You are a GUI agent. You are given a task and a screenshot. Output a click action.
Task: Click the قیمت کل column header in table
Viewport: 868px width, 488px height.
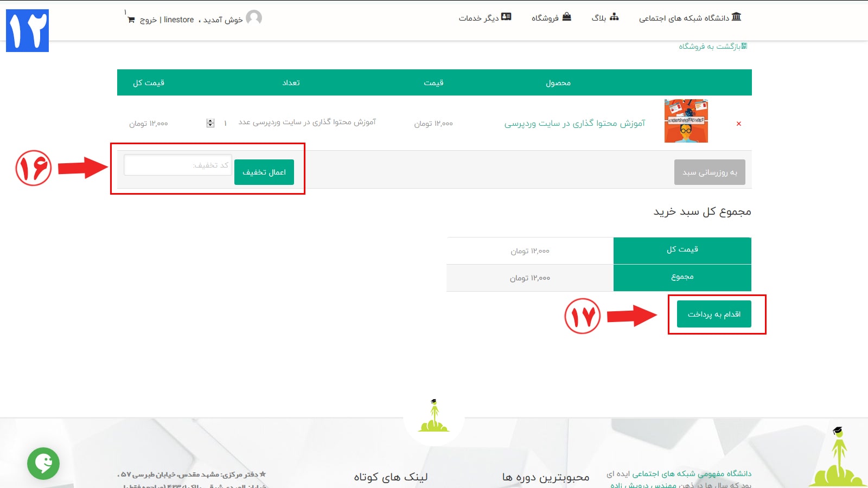pyautogui.click(x=149, y=83)
